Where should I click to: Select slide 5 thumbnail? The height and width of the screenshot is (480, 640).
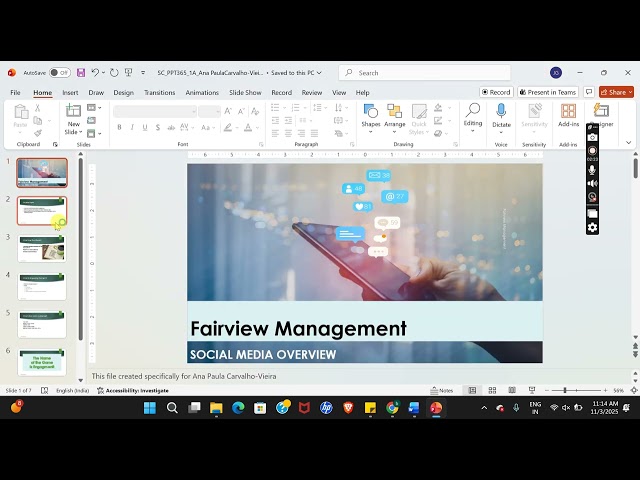pyautogui.click(x=42, y=324)
